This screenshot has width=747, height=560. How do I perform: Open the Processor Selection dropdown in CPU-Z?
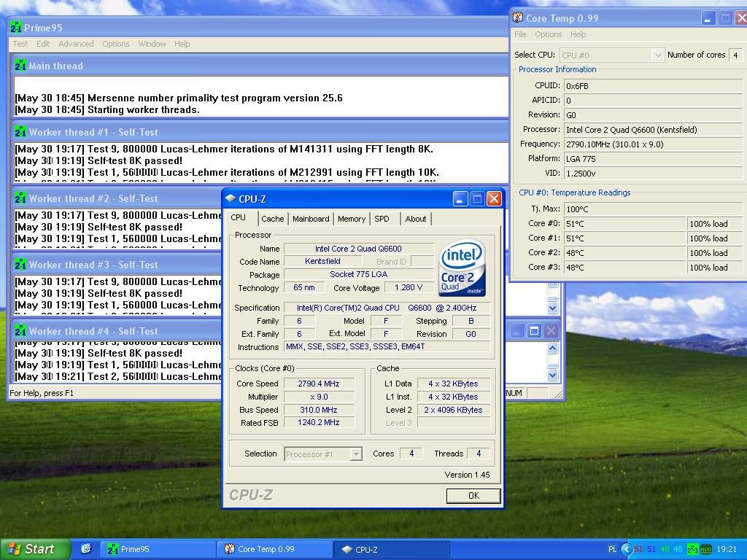click(355, 454)
